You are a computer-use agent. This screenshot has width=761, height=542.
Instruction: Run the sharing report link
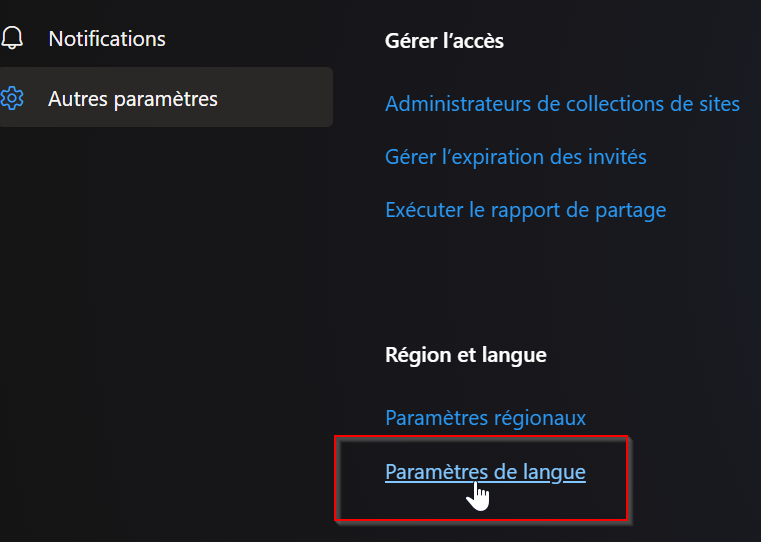coord(525,210)
